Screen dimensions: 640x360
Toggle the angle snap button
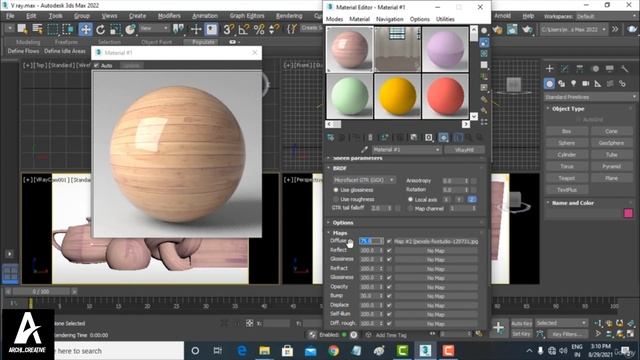point(244,29)
